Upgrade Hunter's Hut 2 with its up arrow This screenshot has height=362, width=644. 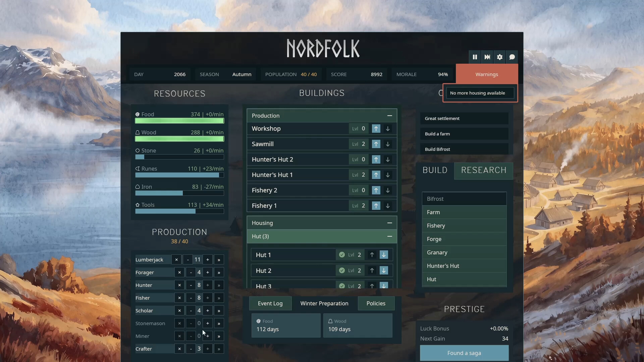pos(376,160)
